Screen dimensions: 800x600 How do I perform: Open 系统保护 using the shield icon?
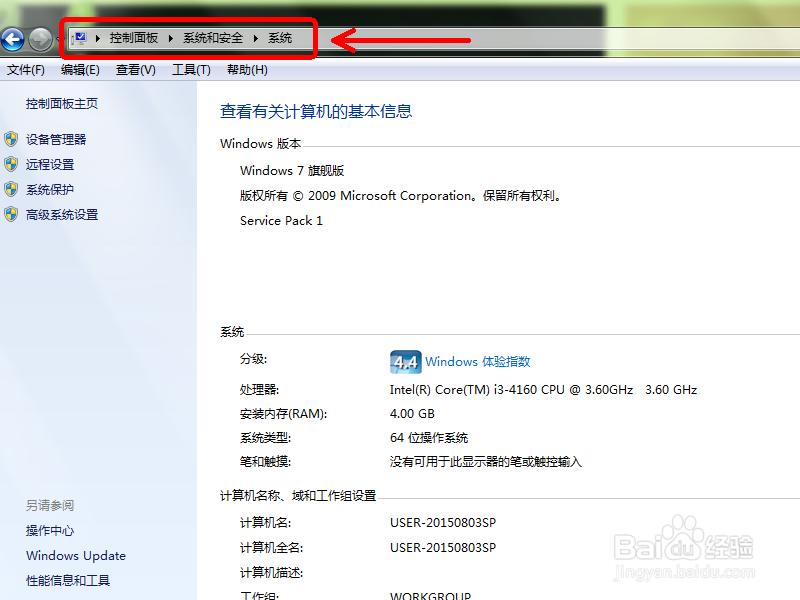click(x=13, y=189)
